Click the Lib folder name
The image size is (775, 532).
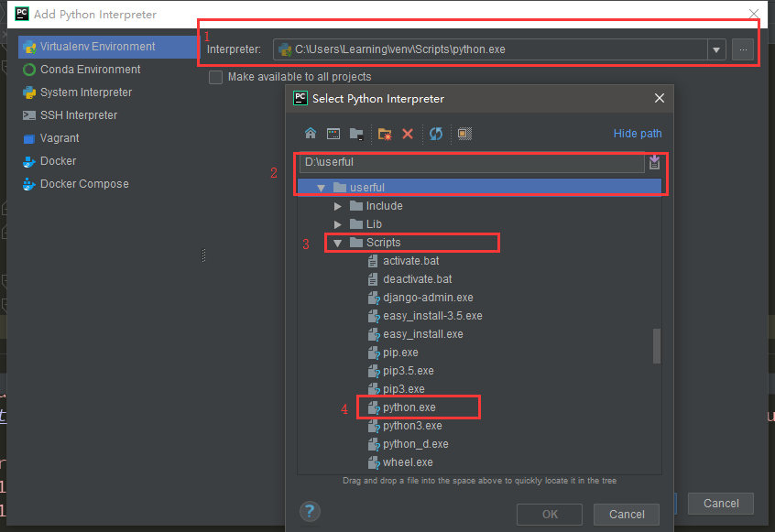click(x=374, y=224)
